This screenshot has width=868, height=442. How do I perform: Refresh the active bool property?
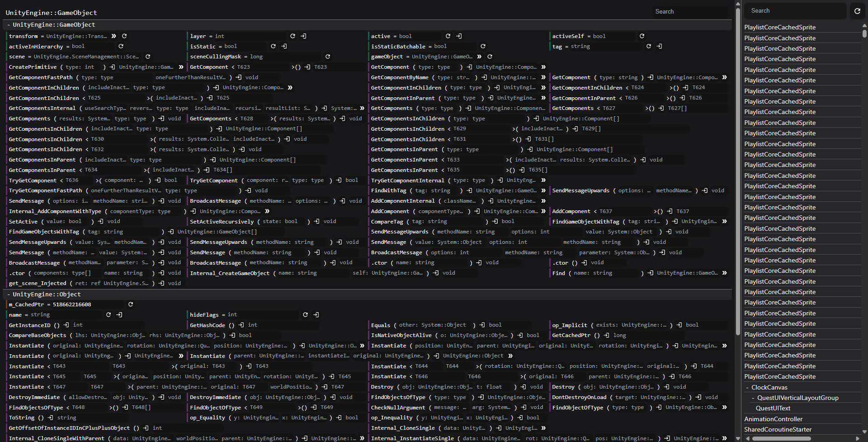(x=448, y=36)
